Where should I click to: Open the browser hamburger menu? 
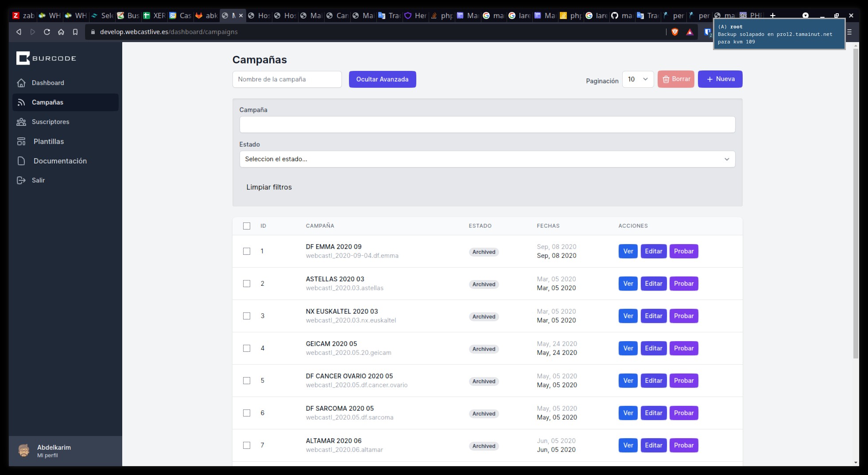(x=849, y=32)
